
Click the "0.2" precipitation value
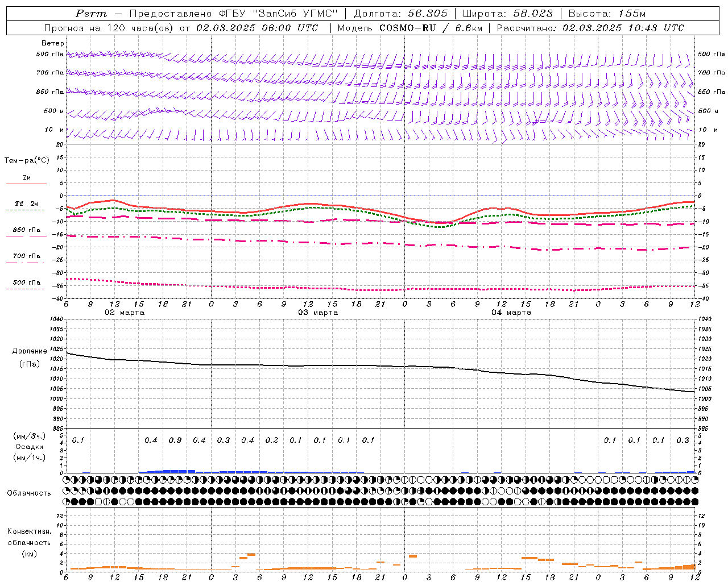(x=272, y=440)
